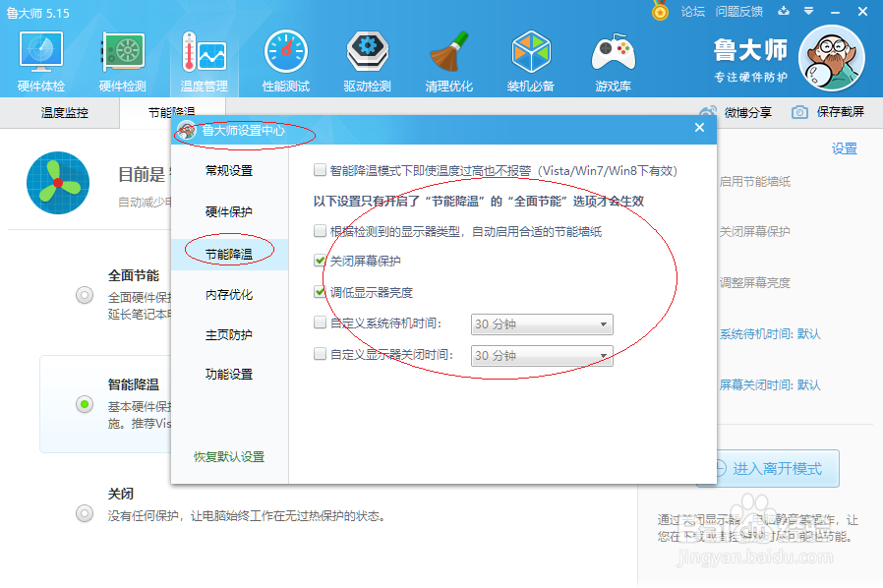The height and width of the screenshot is (588, 883).
Task: Open 功能设置 in settings sidebar
Action: coord(229,374)
